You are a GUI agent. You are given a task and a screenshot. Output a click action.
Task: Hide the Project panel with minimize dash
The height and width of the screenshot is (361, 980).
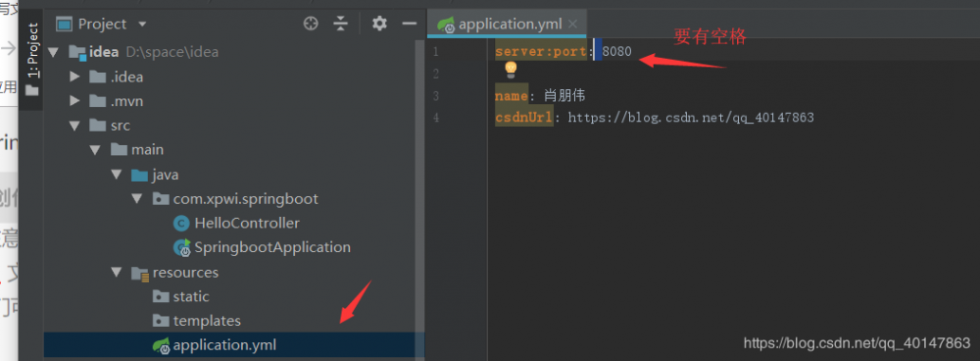coord(410,24)
